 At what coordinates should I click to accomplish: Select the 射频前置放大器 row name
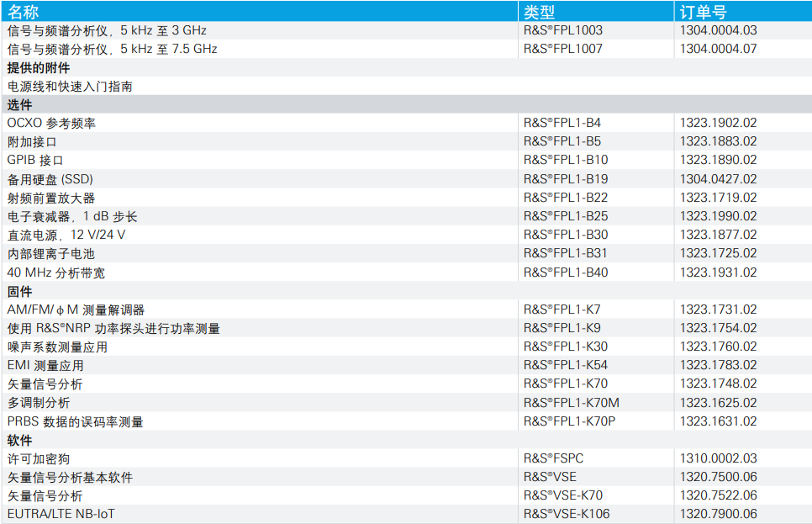51,198
